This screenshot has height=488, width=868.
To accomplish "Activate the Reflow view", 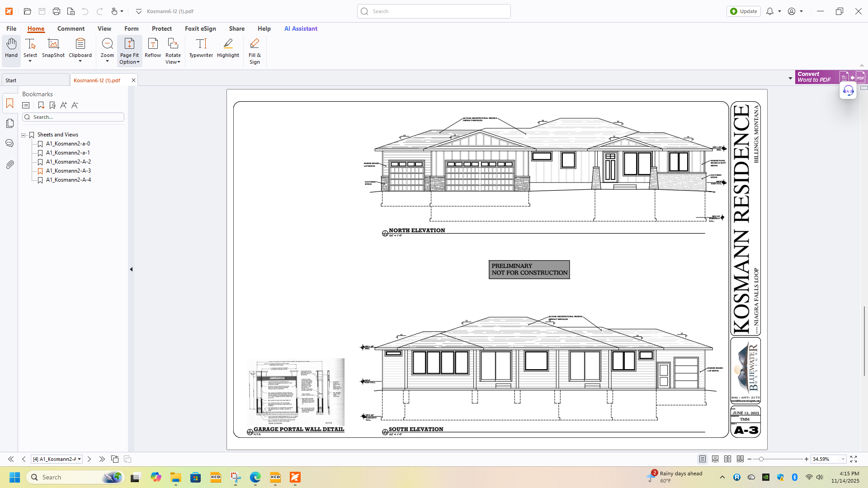I will (x=153, y=48).
